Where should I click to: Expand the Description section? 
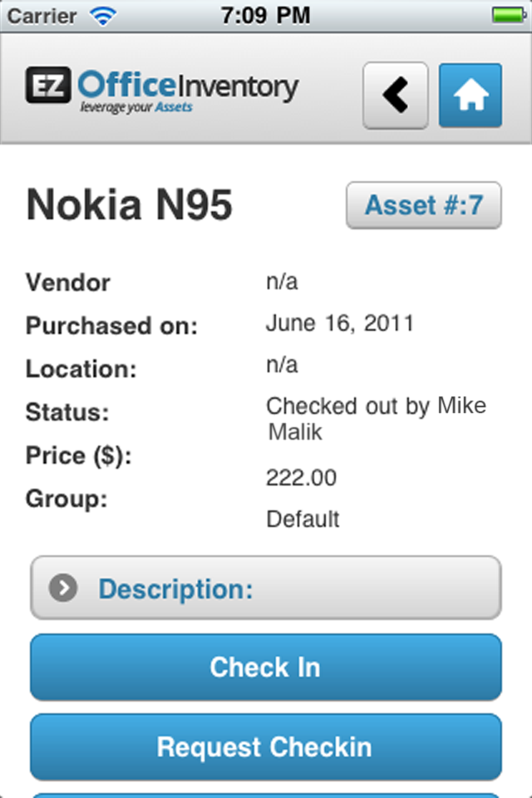pyautogui.click(x=266, y=589)
